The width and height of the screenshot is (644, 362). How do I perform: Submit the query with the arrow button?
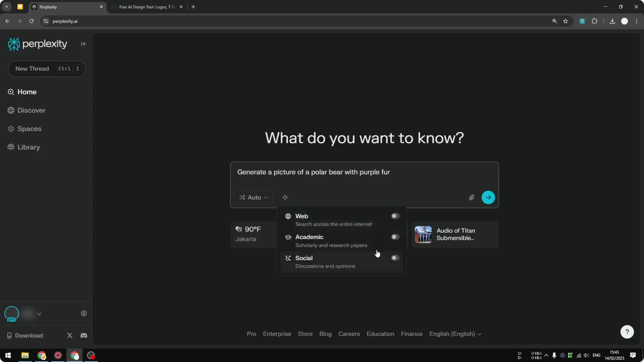[x=488, y=197]
